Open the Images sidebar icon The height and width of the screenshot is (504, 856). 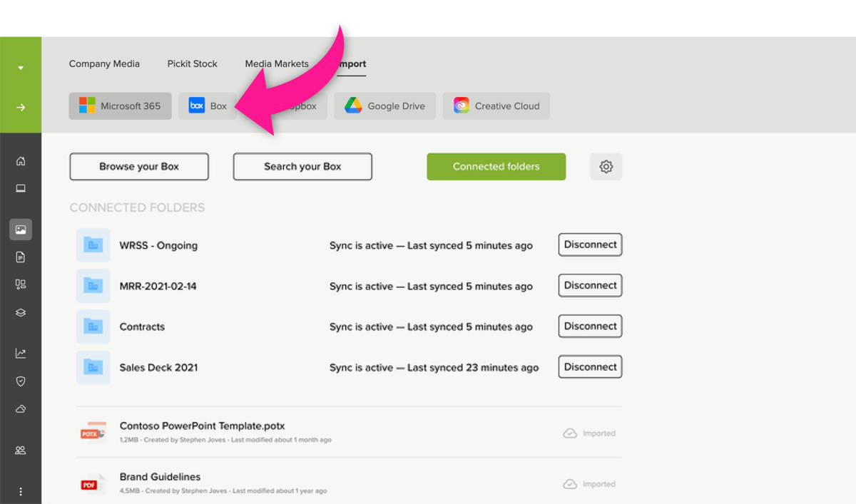[21, 230]
